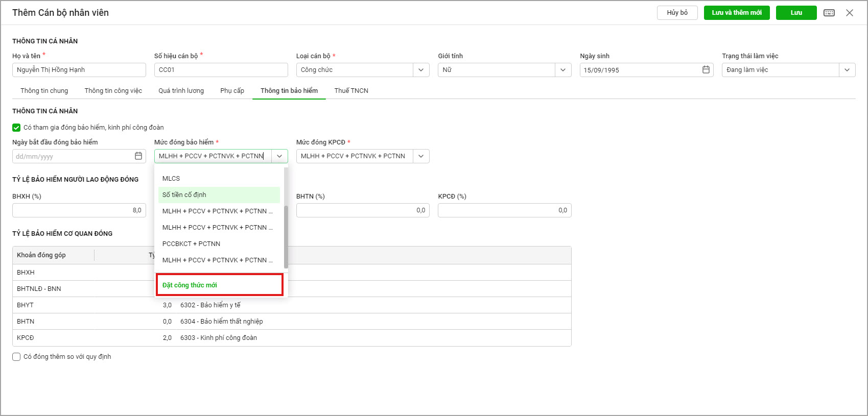Expand the Giới tính dropdown
The height and width of the screenshot is (416, 868).
562,70
